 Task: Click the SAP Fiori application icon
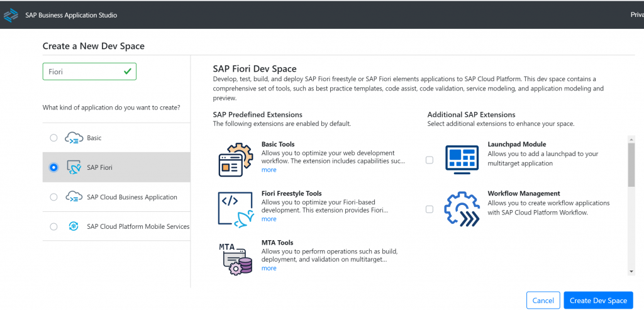coord(74,167)
